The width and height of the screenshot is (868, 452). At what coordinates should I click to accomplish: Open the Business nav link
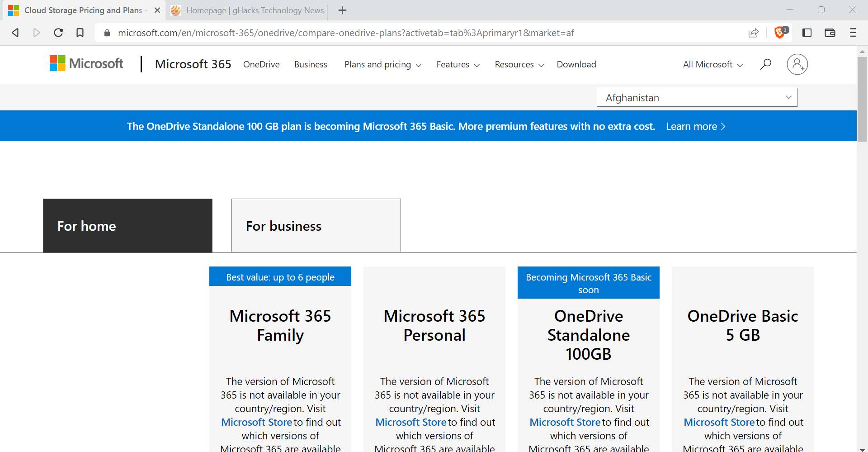pos(311,64)
